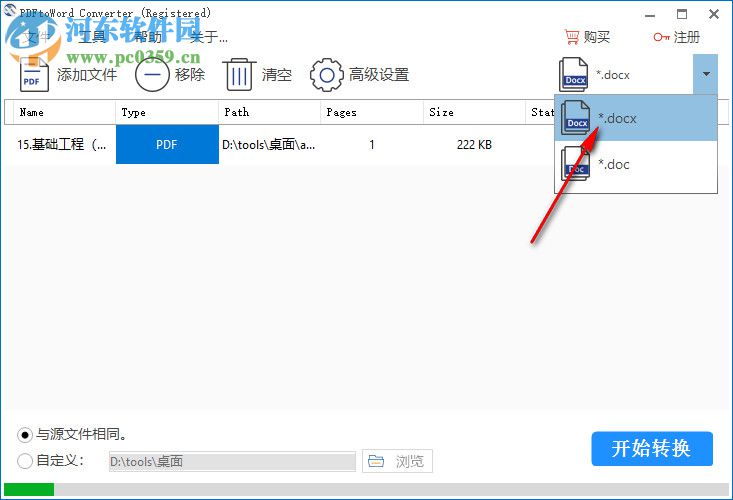Click the 222 KB size cell
The image size is (733, 500).
[474, 145]
